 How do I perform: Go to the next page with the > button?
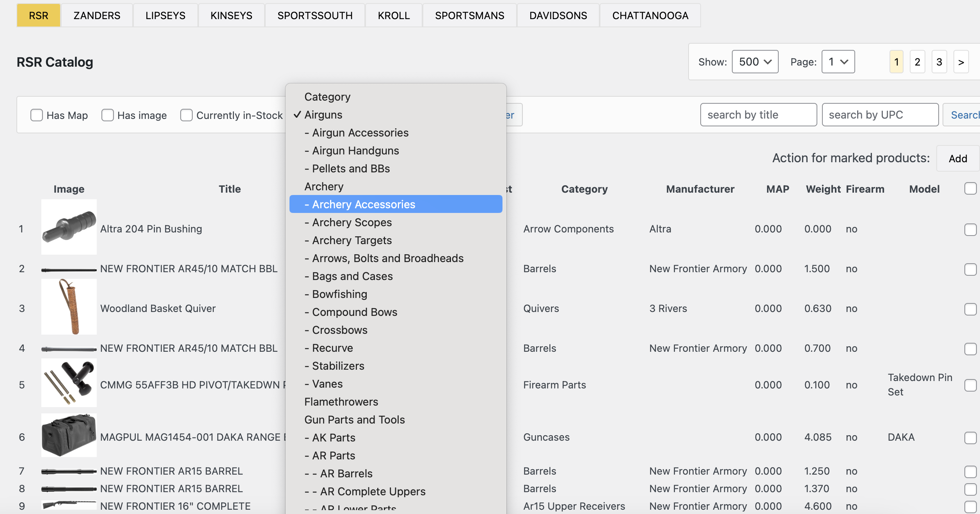[961, 62]
